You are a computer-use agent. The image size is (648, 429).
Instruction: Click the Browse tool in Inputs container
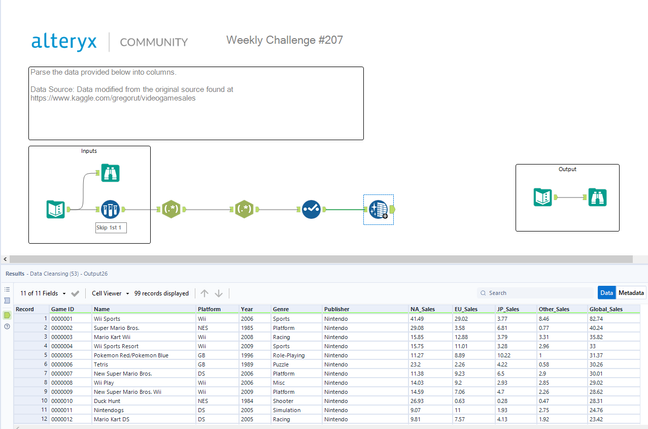coord(110,173)
